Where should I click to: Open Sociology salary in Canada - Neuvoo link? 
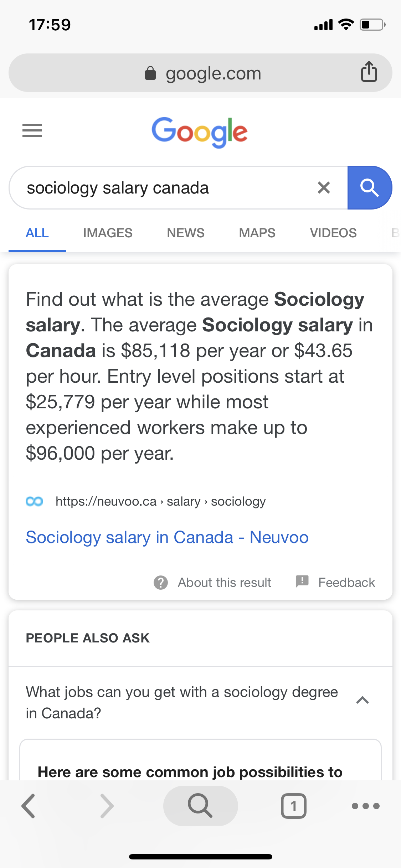pos(167,537)
